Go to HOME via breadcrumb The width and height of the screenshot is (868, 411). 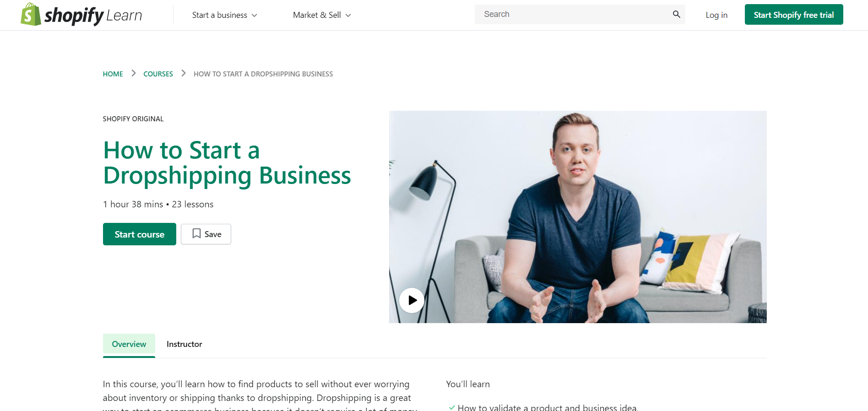click(x=113, y=74)
